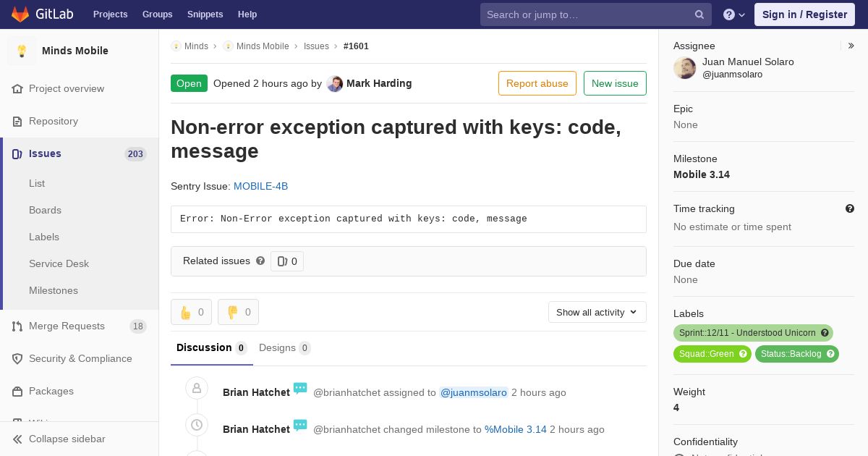
Task: Click the Repository file icon
Action: tap(17, 121)
